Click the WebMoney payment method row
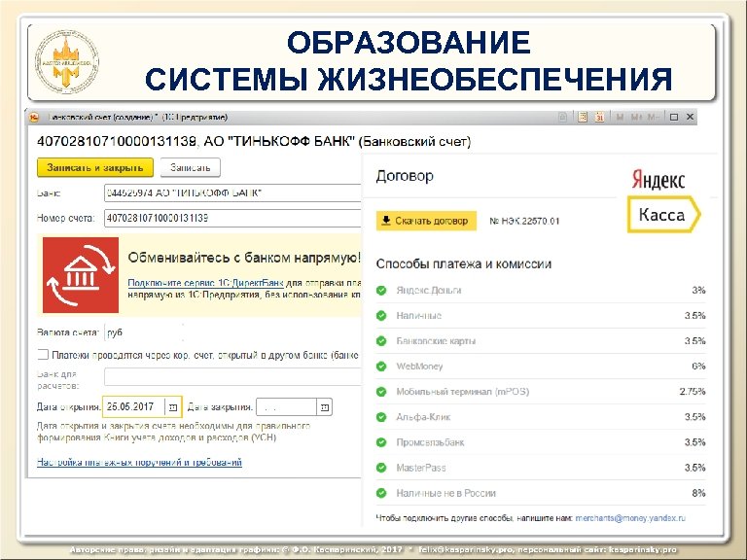This screenshot has width=747, height=560. point(541,367)
